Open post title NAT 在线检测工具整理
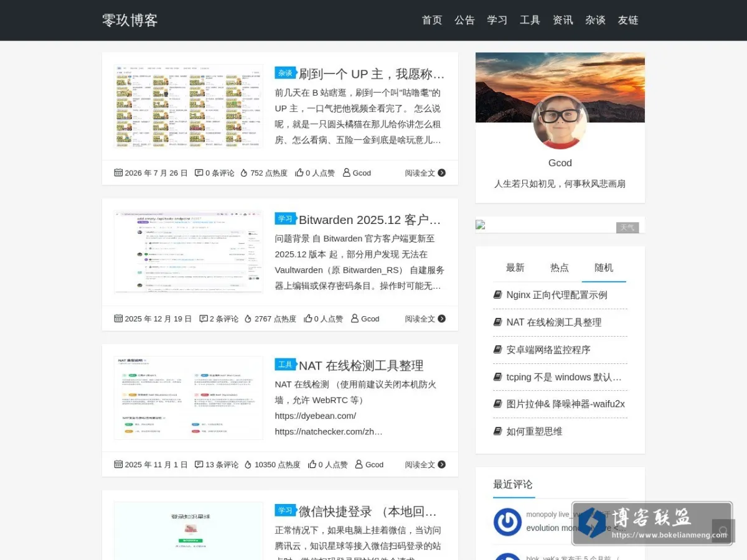 pyautogui.click(x=361, y=366)
